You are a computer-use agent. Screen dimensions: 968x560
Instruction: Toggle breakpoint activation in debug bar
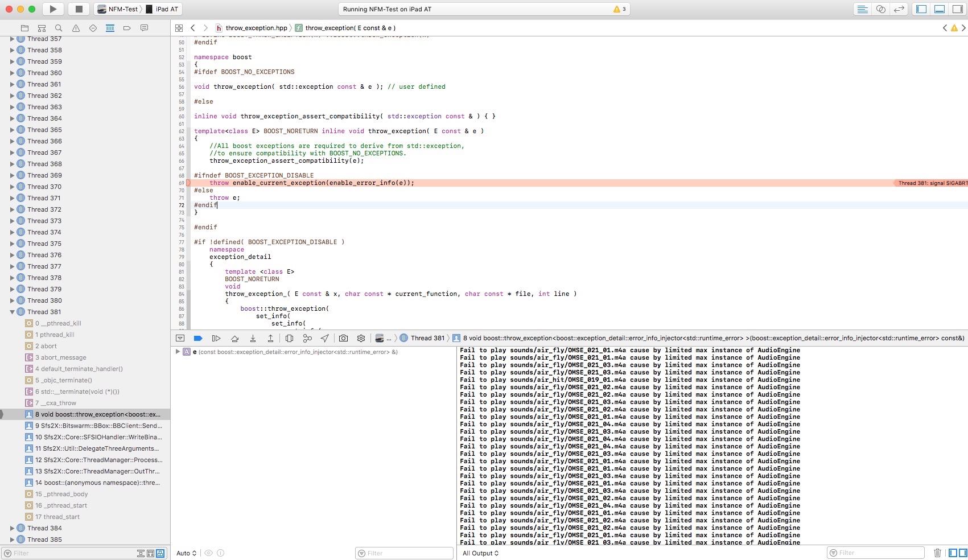tap(198, 338)
